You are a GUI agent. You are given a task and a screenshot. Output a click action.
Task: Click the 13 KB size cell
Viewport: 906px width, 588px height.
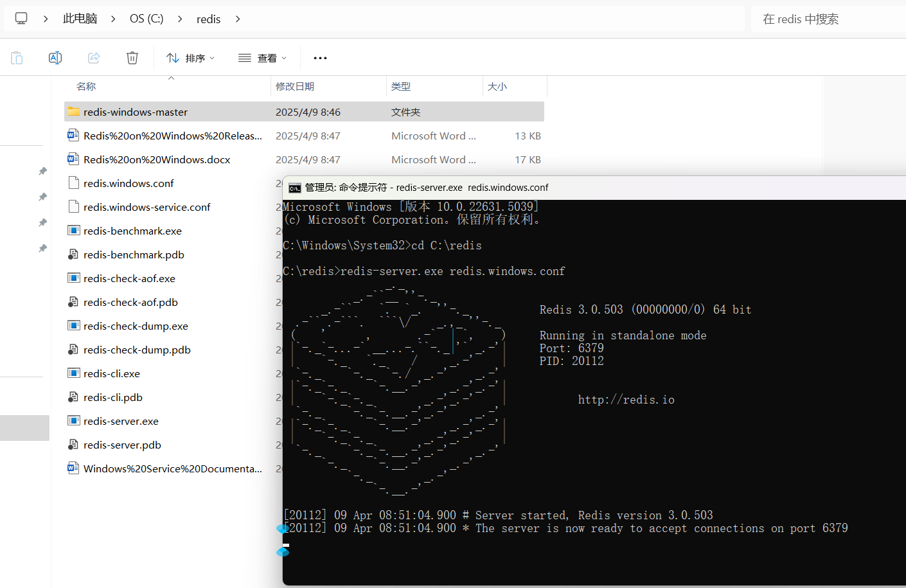point(528,136)
